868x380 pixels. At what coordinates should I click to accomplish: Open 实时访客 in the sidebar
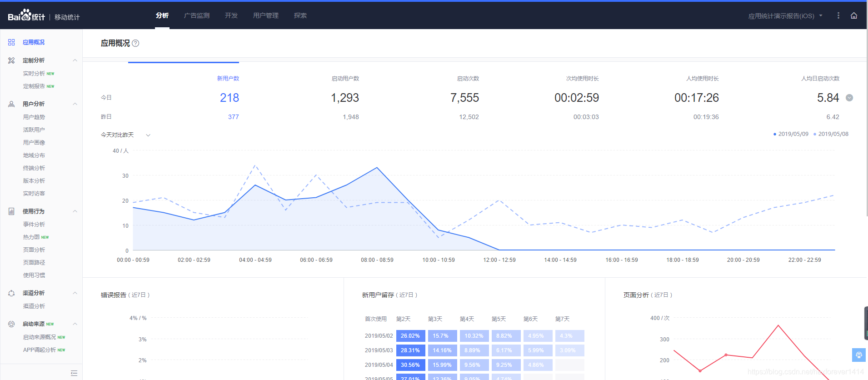tap(34, 194)
